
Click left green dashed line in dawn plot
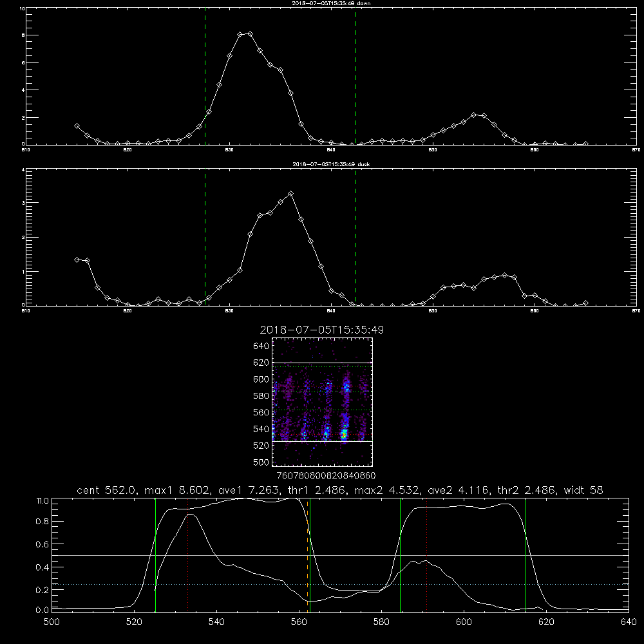click(x=205, y=76)
